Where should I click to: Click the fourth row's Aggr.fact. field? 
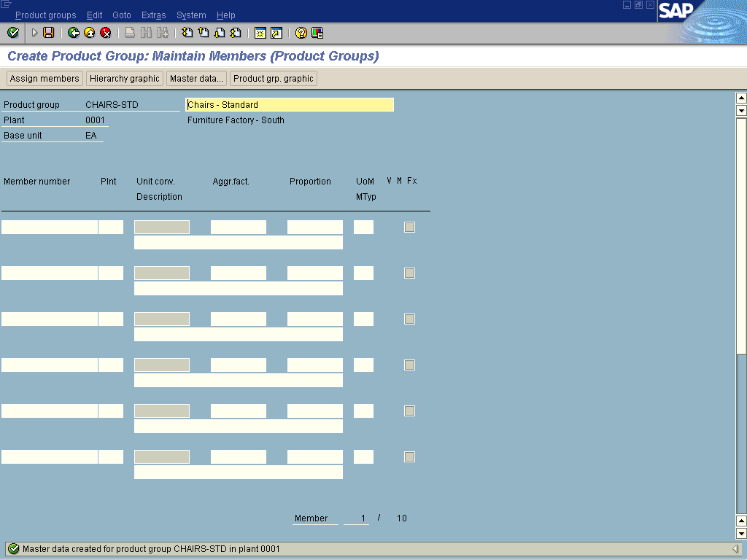point(239,365)
